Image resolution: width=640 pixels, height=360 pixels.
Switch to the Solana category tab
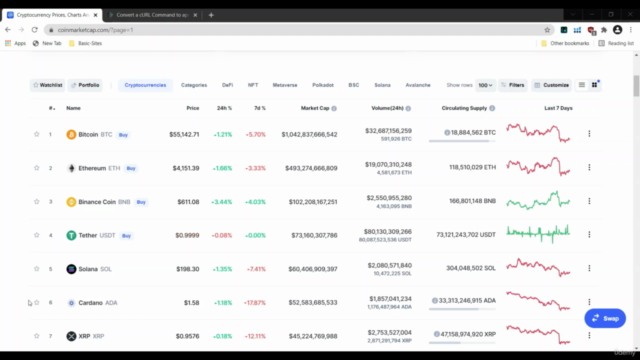[x=382, y=85]
